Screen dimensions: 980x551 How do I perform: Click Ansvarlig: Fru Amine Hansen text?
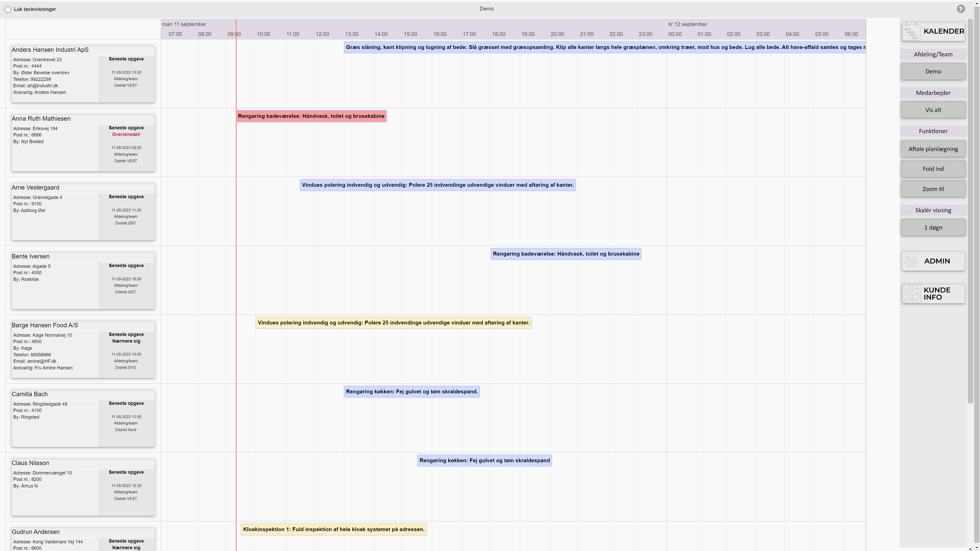[x=43, y=368]
